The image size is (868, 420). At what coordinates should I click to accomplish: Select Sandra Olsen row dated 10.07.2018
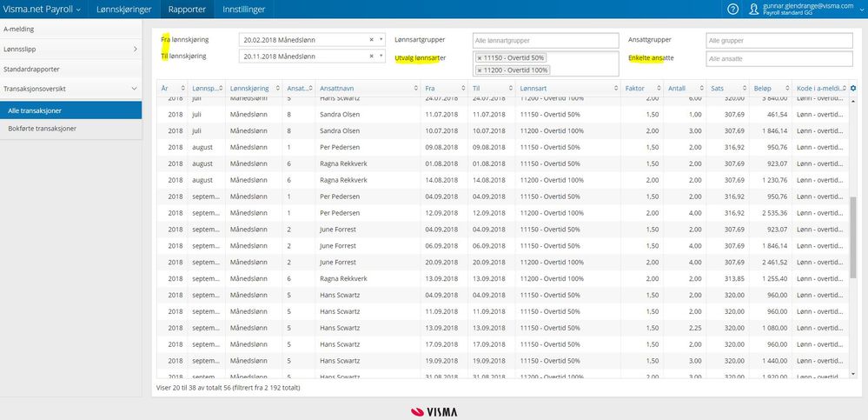502,130
